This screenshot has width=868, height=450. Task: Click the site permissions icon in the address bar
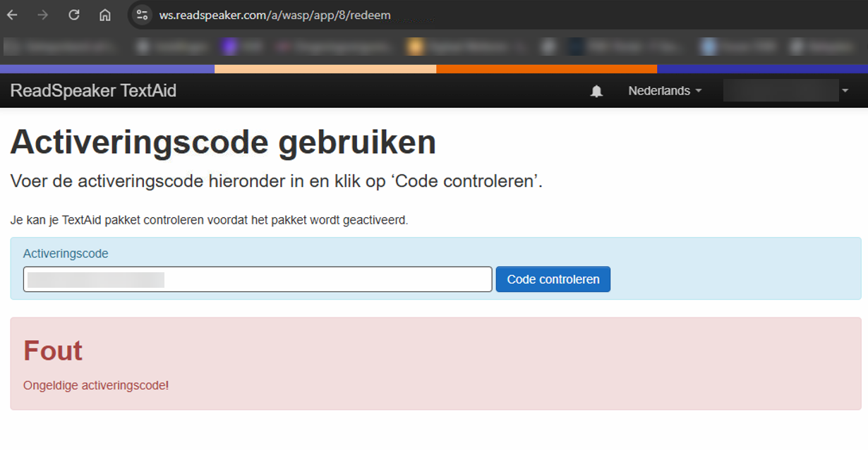[142, 15]
